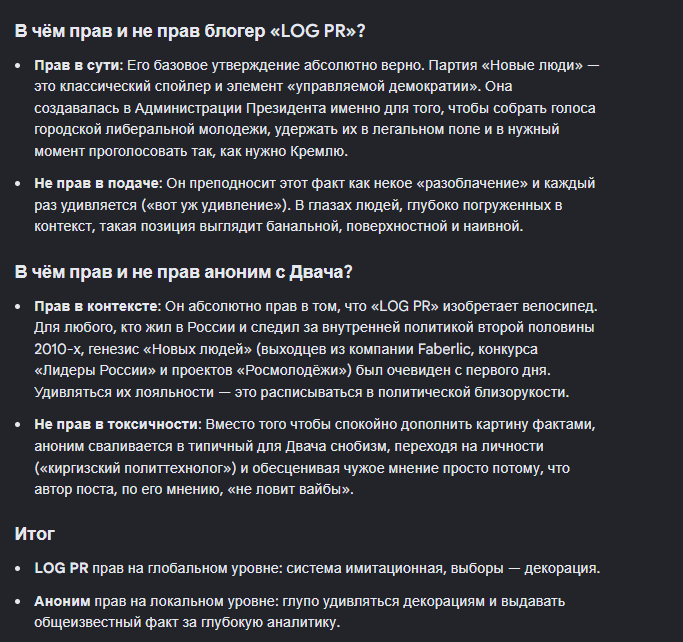Click the word «Faberlic» in the text
The height and width of the screenshot is (642, 683).
(x=445, y=349)
